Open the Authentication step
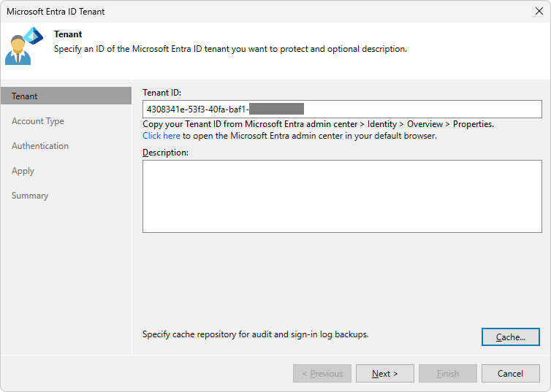Image resolution: width=551 pixels, height=392 pixels. click(x=40, y=146)
